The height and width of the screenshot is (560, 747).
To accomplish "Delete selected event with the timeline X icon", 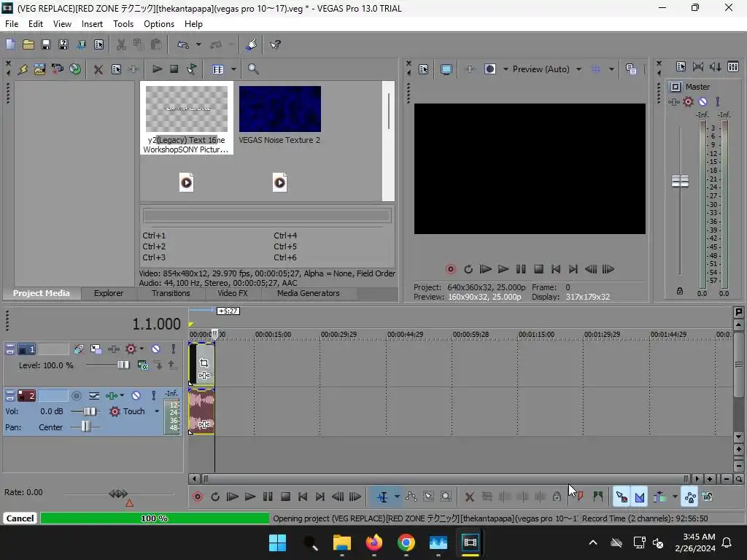I will click(470, 497).
